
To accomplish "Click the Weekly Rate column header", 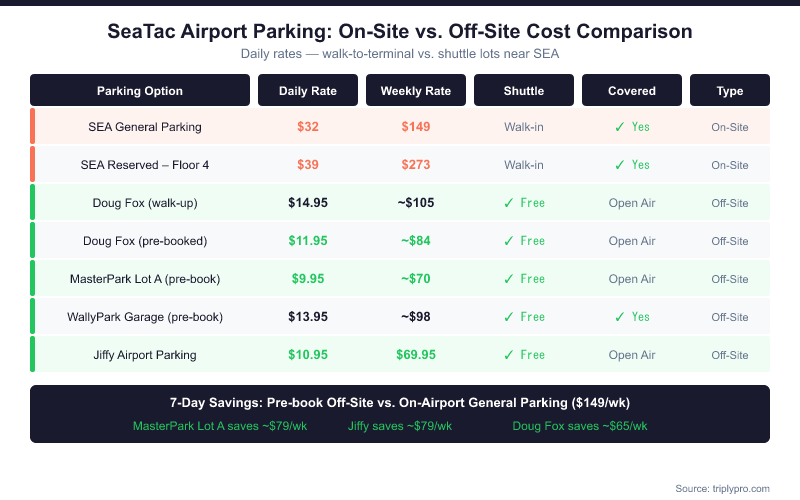I will coord(416,91).
